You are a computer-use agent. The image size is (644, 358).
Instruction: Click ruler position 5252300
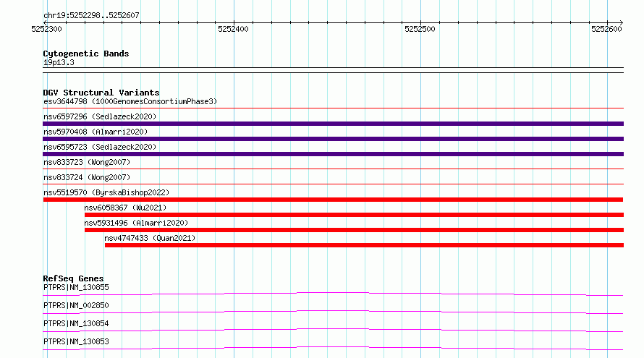click(x=46, y=29)
